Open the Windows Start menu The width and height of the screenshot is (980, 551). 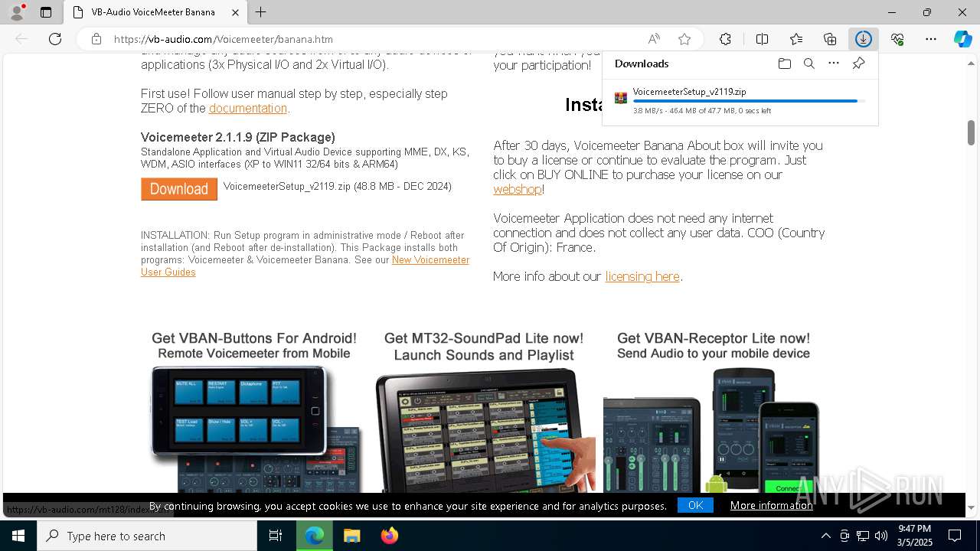[x=18, y=536]
